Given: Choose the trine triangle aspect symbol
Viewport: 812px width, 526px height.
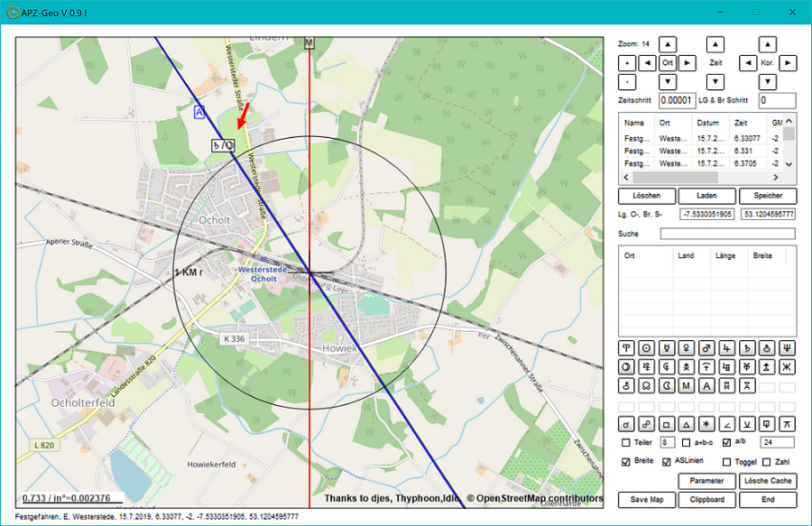Looking at the screenshot, I should 687,425.
